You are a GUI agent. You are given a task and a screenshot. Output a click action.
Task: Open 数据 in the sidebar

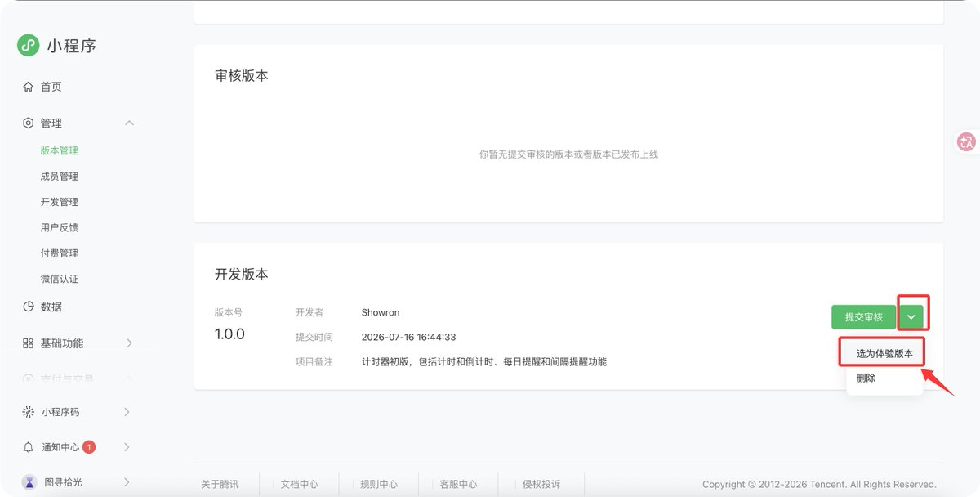(51, 307)
